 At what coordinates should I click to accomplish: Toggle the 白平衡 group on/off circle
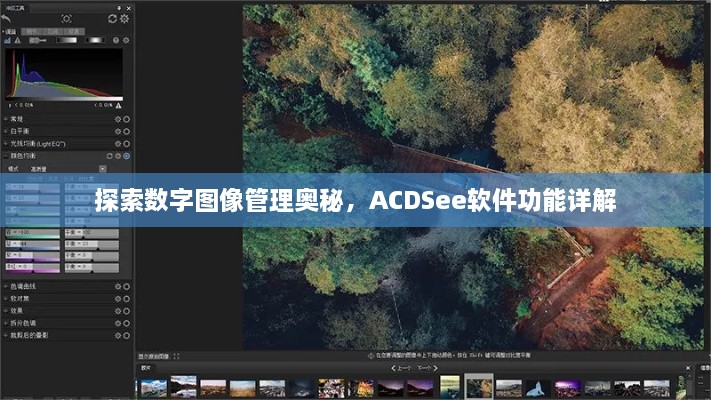tap(127, 132)
